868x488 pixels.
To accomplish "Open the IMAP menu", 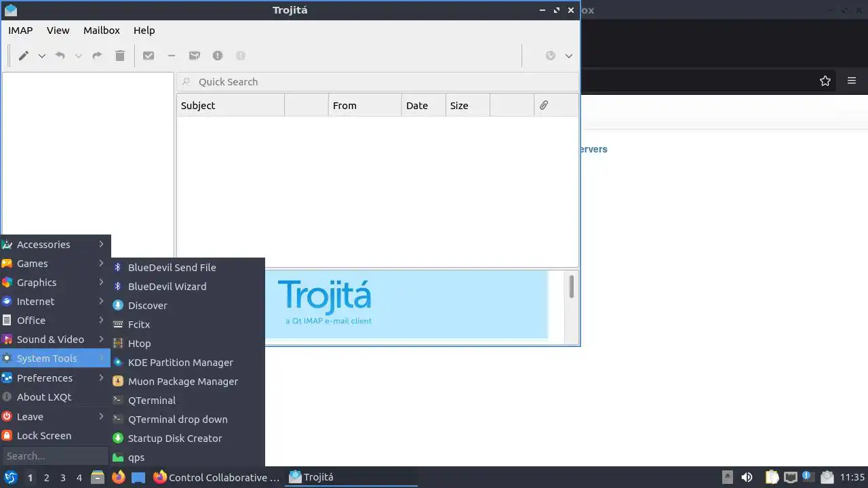I will point(20,30).
